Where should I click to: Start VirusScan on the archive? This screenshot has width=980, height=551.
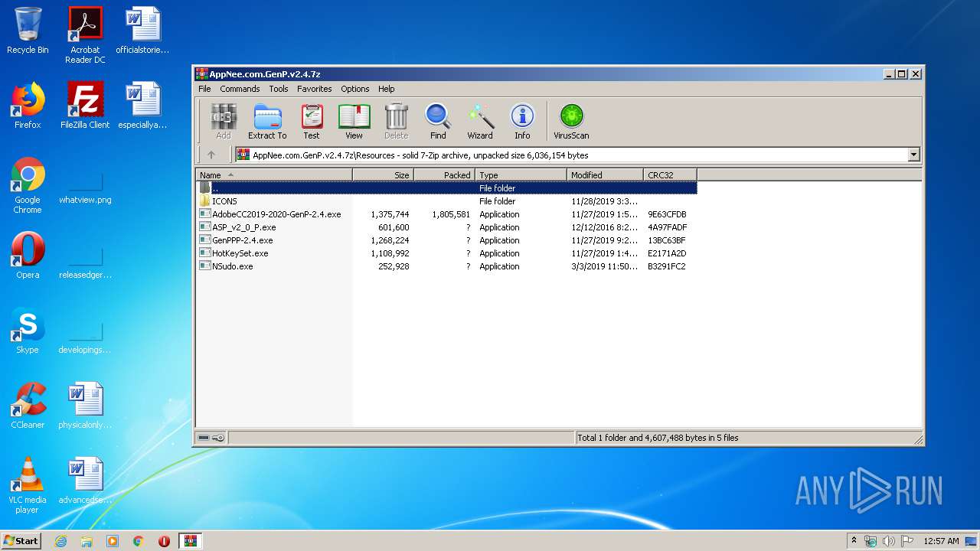click(571, 122)
